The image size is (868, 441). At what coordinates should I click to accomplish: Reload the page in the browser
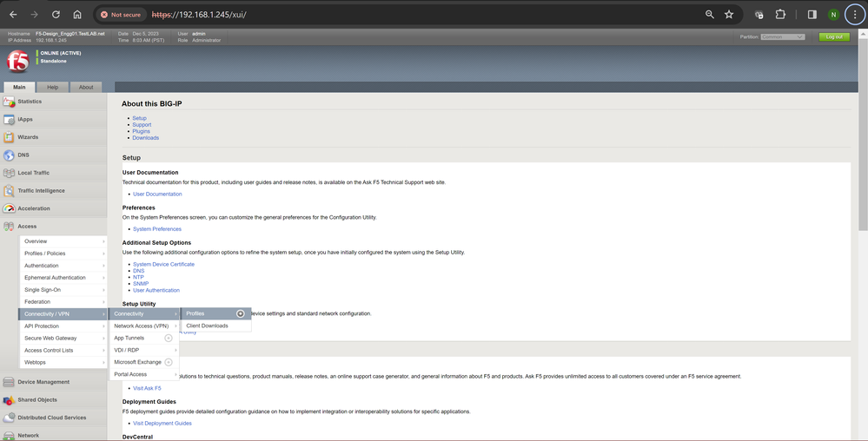pos(56,15)
